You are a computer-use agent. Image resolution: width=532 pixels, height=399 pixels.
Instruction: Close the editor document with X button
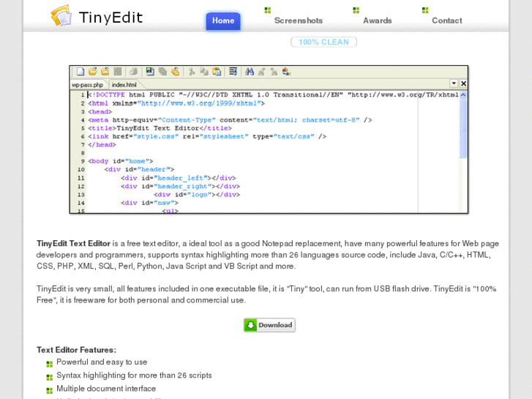click(x=463, y=83)
